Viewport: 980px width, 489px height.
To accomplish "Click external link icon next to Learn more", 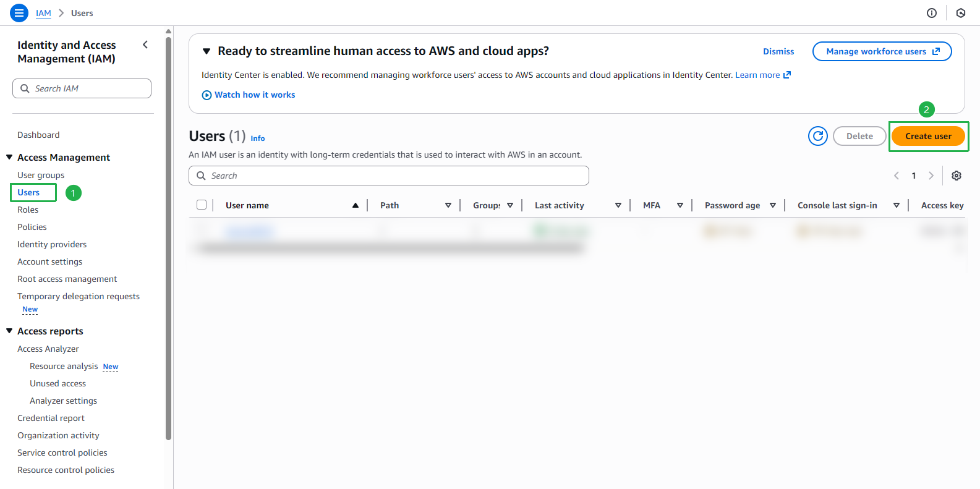I will 787,75.
